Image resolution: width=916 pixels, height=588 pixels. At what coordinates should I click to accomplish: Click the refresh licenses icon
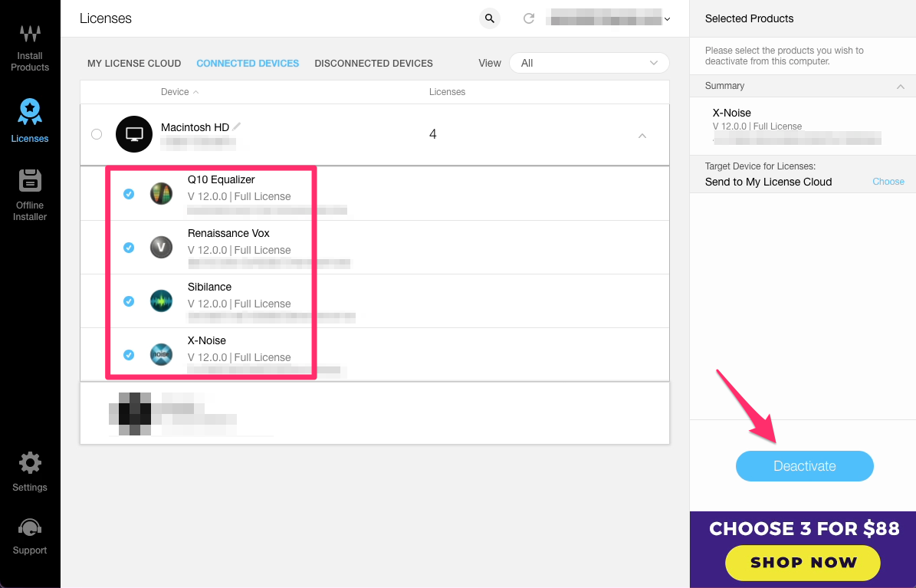529,18
